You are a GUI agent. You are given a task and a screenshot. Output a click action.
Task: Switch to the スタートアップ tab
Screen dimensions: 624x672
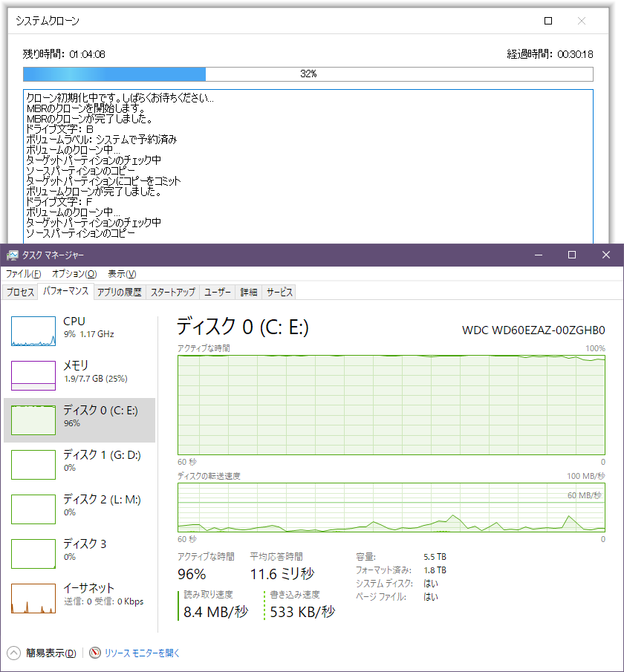[x=172, y=292]
